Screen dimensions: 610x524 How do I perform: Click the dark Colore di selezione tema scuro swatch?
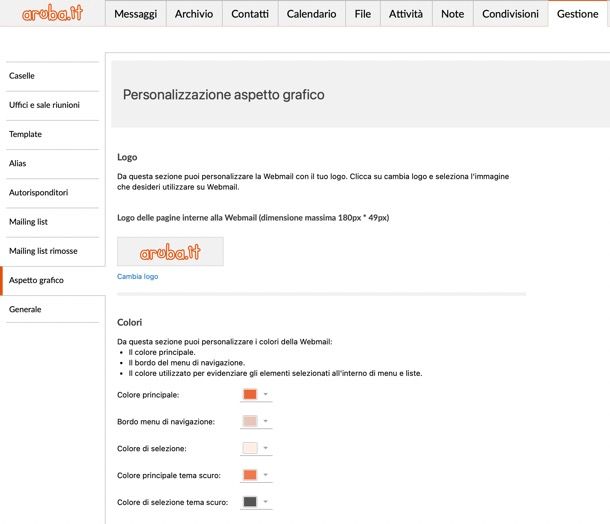click(250, 502)
